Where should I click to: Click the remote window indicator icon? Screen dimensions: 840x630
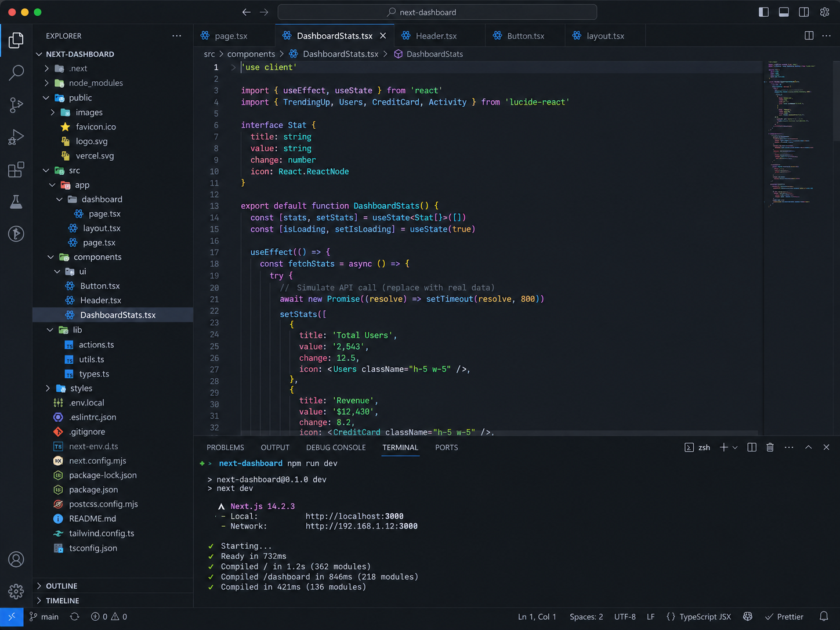pos(12,617)
